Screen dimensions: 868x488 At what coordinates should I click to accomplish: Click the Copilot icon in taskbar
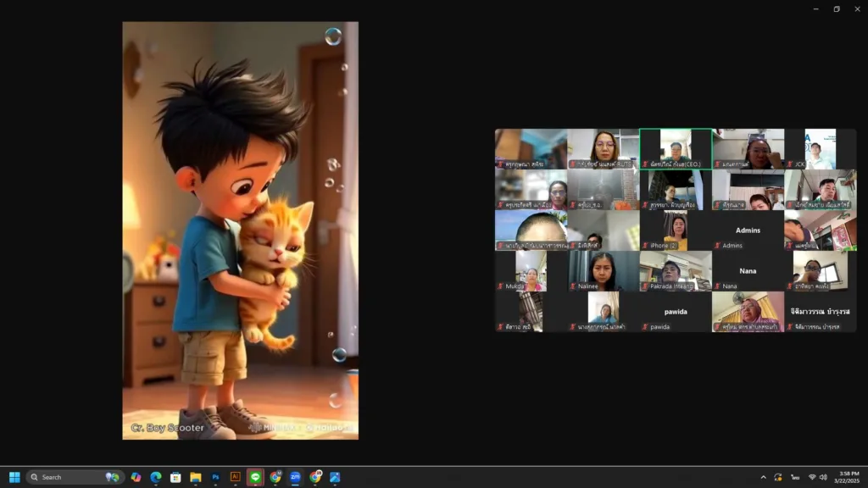click(x=136, y=477)
